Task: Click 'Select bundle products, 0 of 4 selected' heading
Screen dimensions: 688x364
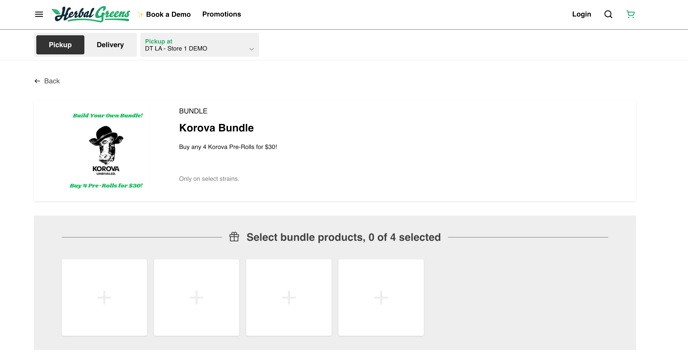Action: (x=344, y=237)
